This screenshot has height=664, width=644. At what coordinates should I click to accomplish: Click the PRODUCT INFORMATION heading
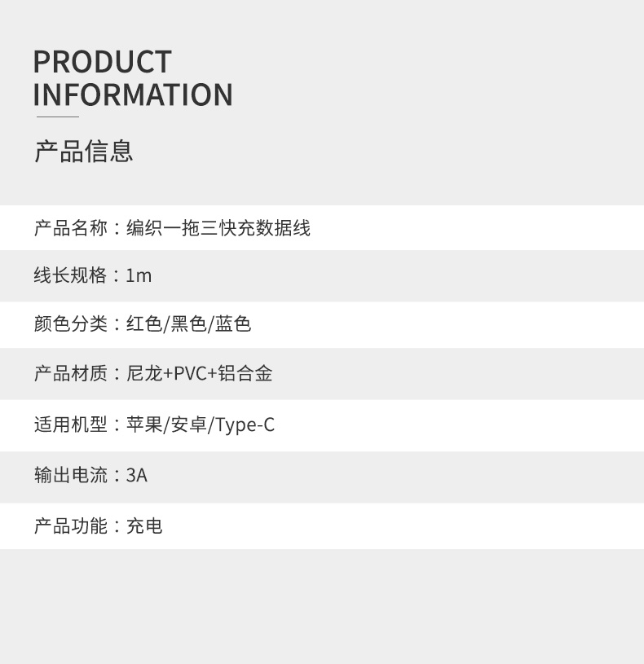click(x=133, y=78)
